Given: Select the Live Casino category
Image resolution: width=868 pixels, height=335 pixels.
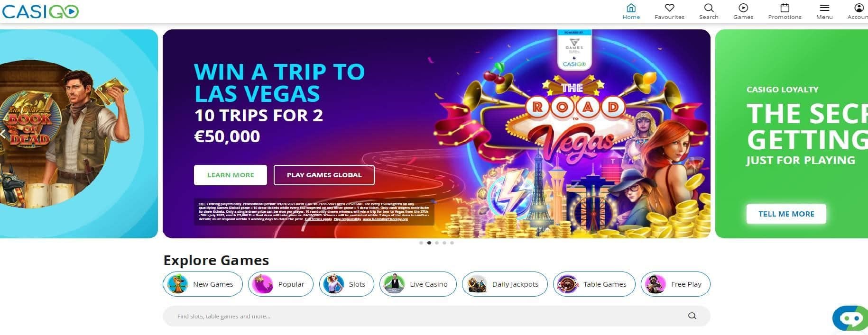Looking at the screenshot, I should coord(418,284).
